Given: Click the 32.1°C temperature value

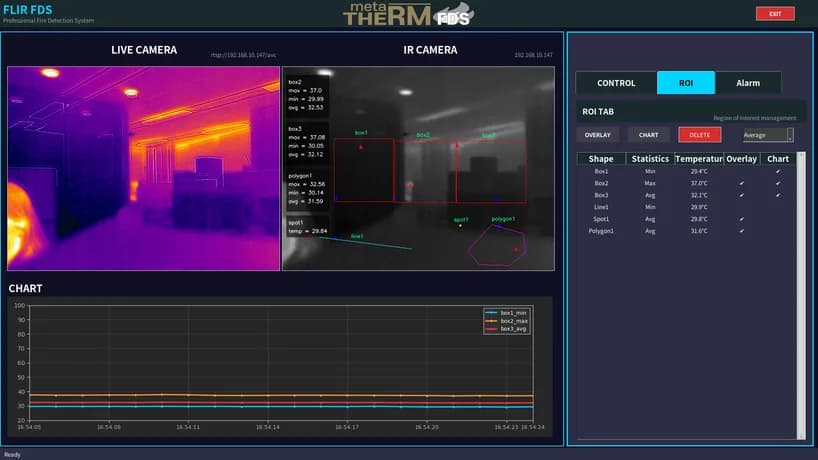Looking at the screenshot, I should pos(699,195).
